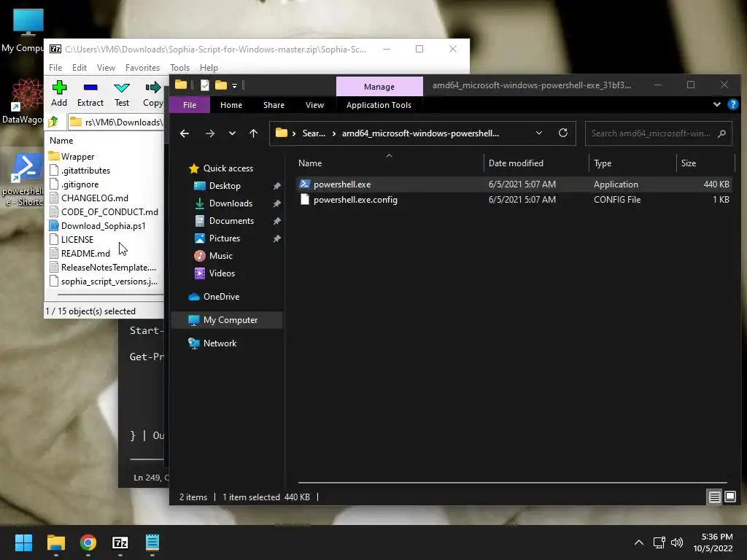This screenshot has height=560, width=747.
Task: Unpin Desktop from Quick access
Action: [276, 186]
